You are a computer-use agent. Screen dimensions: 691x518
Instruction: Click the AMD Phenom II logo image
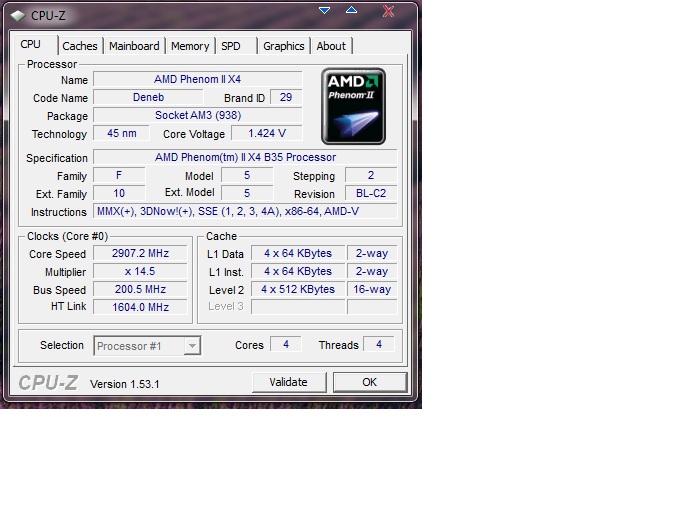tap(353, 106)
